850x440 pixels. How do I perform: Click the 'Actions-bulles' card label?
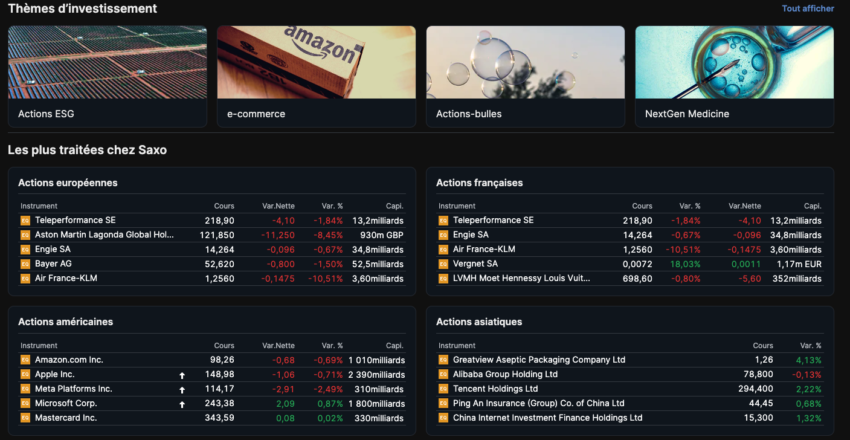pyautogui.click(x=469, y=114)
